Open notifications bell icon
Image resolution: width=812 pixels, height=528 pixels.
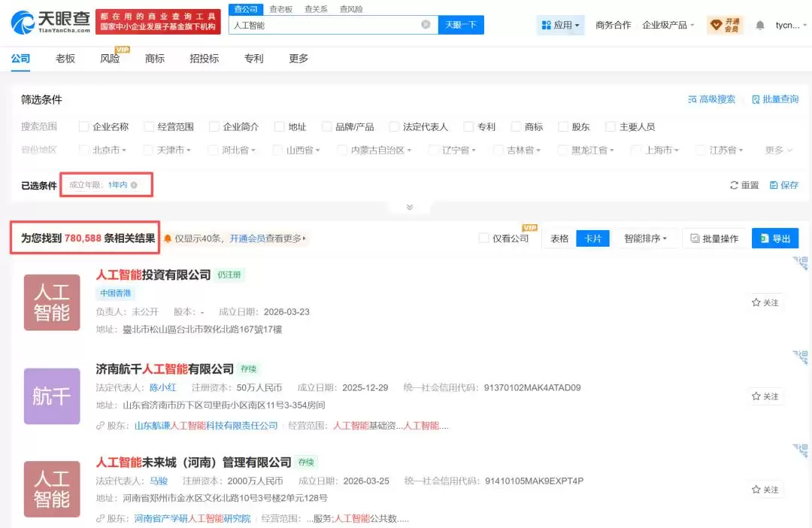(759, 25)
